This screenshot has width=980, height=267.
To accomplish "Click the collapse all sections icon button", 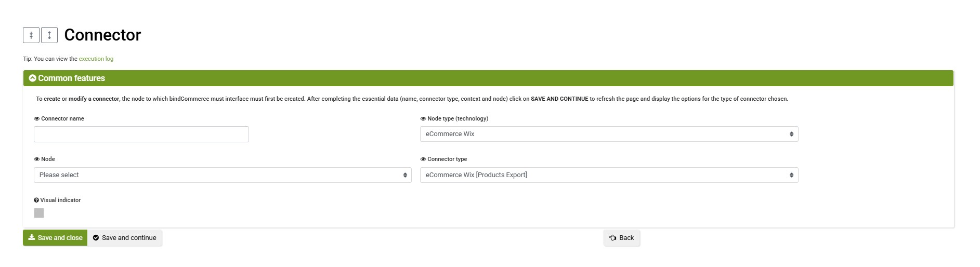I will (31, 35).
